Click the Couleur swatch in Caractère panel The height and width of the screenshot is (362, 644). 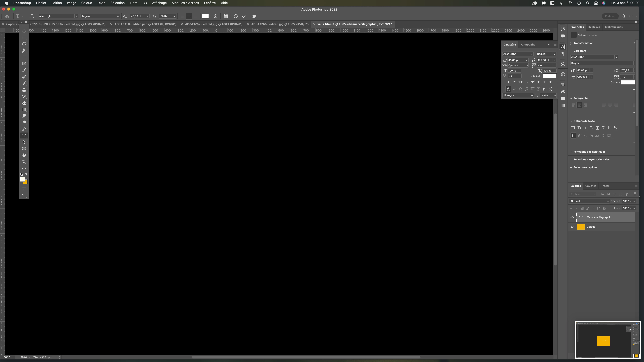549,76
